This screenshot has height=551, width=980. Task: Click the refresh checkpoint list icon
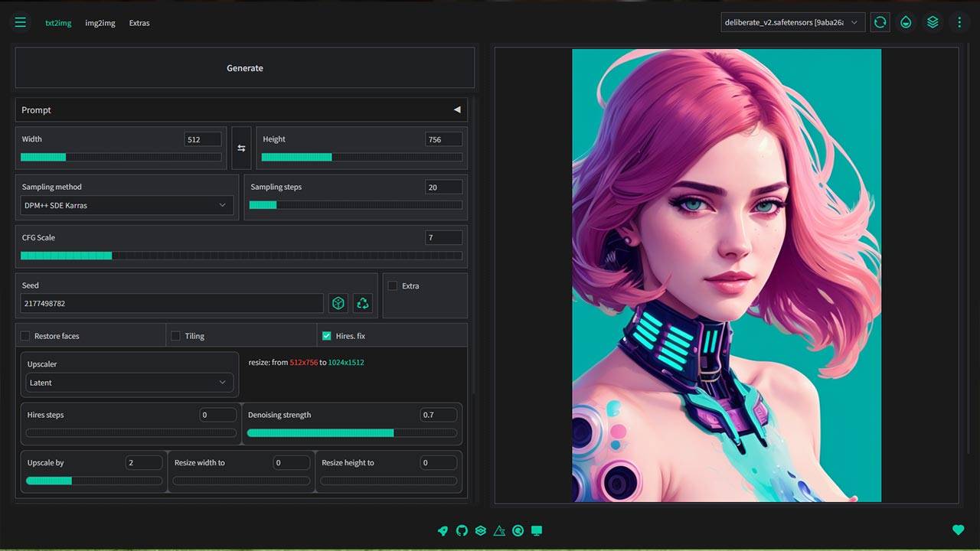880,22
